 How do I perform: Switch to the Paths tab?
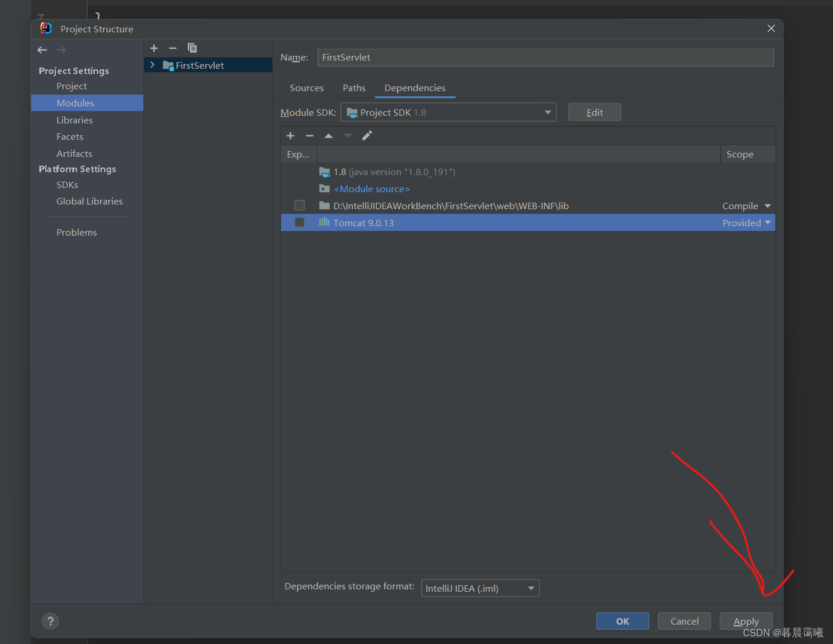point(354,88)
